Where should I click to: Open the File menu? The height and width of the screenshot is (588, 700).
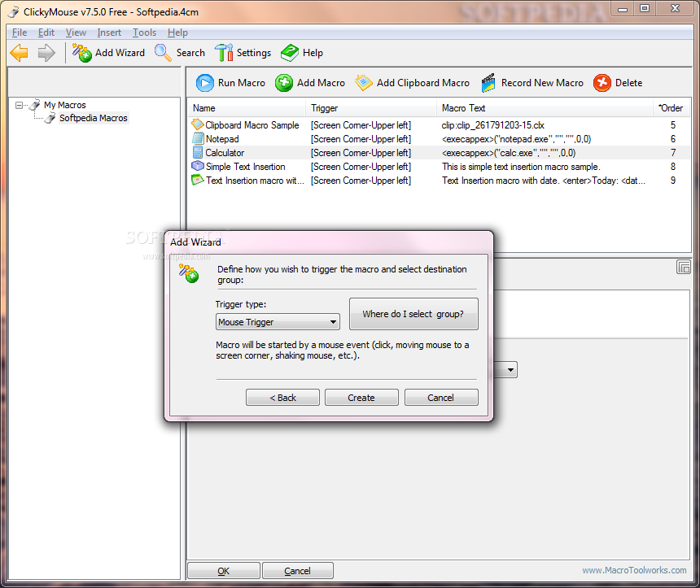(20, 33)
